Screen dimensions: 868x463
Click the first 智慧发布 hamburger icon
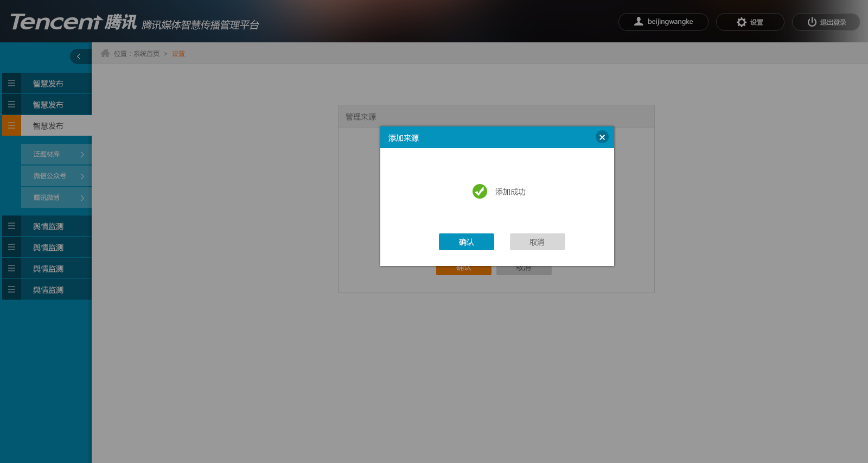[x=11, y=83]
